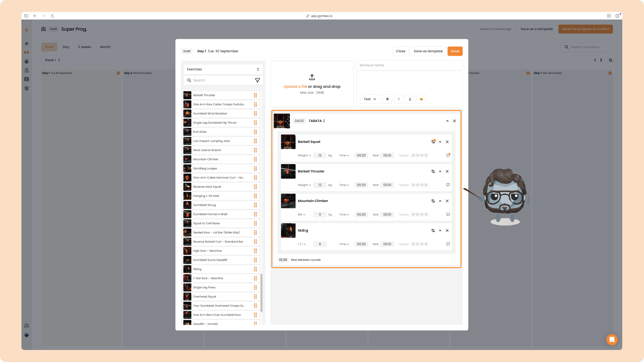The image size is (644, 362).
Task: Click the Save button
Action: coord(455,51)
